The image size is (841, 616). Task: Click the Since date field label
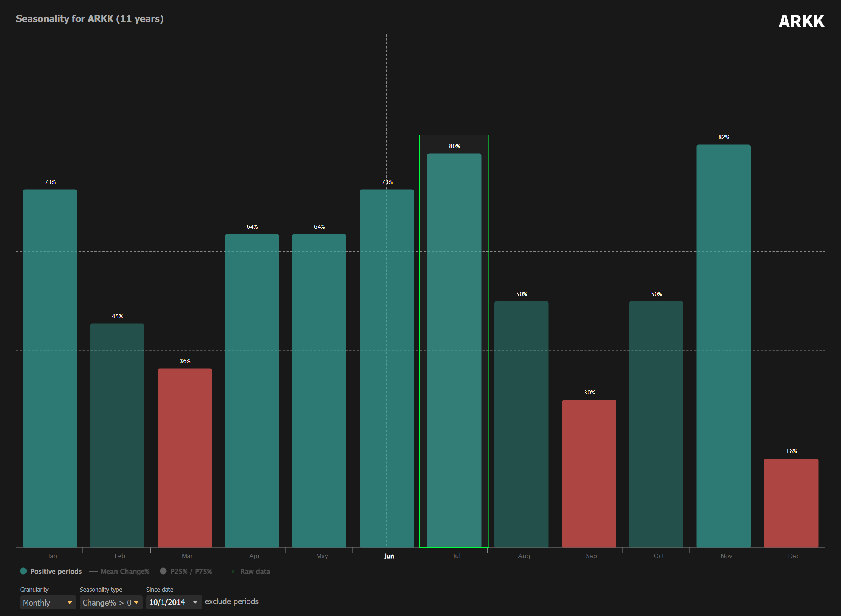(160, 590)
